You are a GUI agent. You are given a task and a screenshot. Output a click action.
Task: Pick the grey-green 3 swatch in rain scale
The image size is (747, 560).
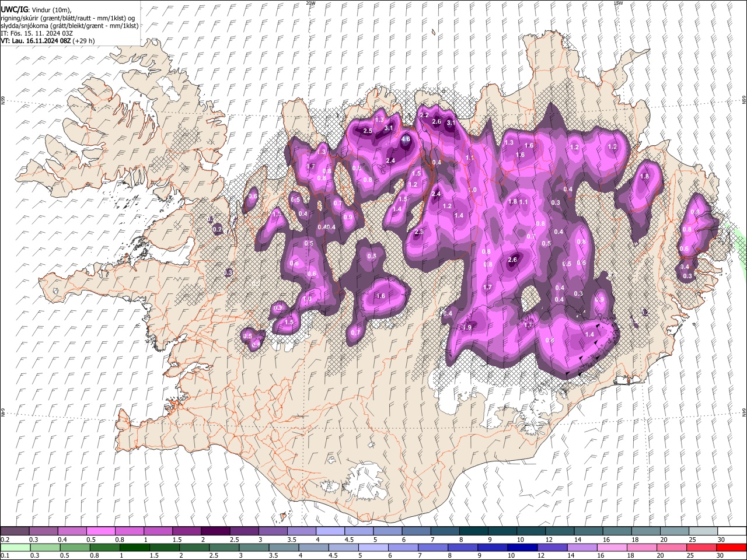coord(254,547)
